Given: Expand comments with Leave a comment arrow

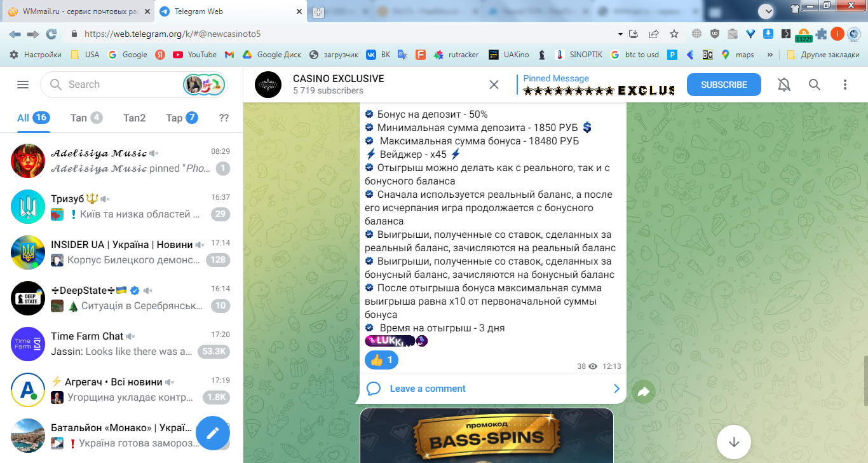Looking at the screenshot, I should [616, 389].
